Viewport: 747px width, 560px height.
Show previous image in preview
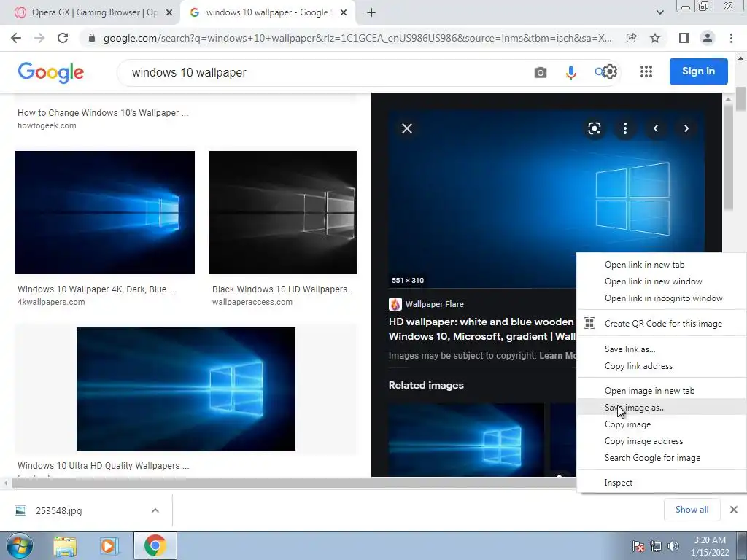[656, 128]
